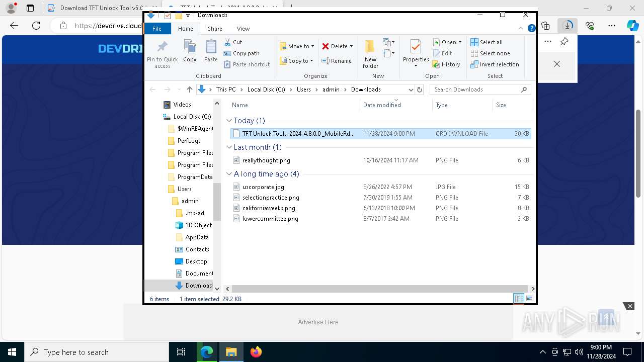Click Windows taskbar search box

(x=97, y=352)
